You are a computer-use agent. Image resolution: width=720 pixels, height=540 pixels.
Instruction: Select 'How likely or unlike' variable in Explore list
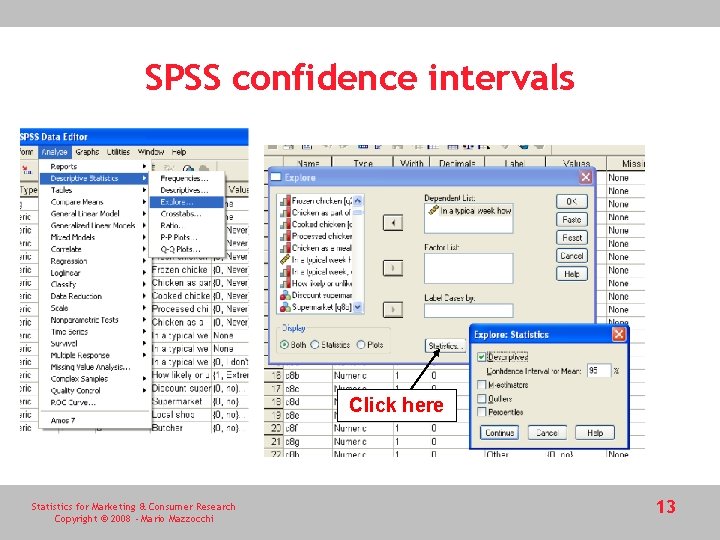coord(316,283)
